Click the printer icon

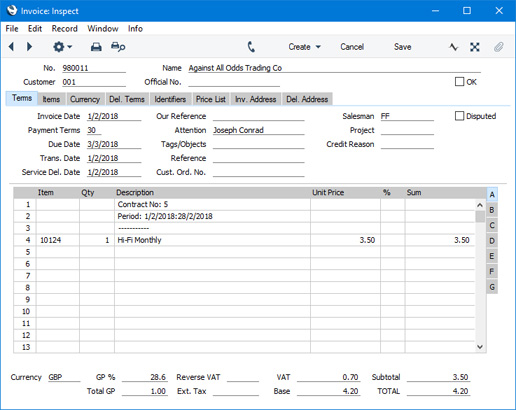(x=96, y=47)
